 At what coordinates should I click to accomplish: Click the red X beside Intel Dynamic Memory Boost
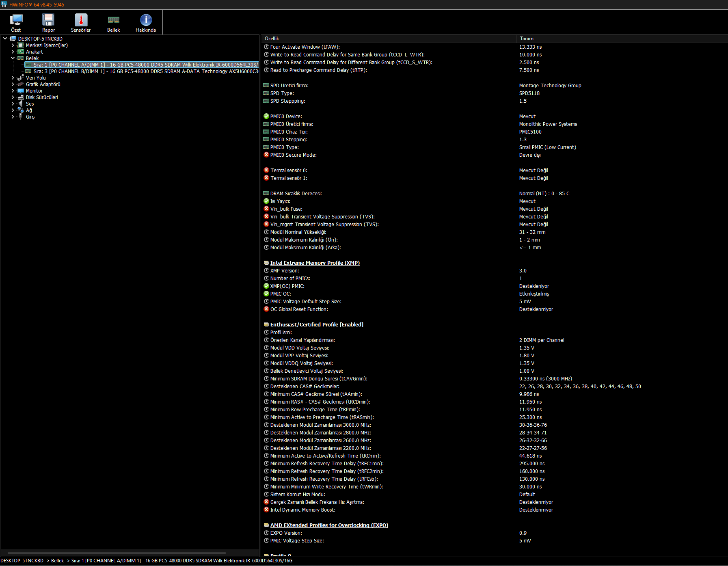[x=266, y=510]
